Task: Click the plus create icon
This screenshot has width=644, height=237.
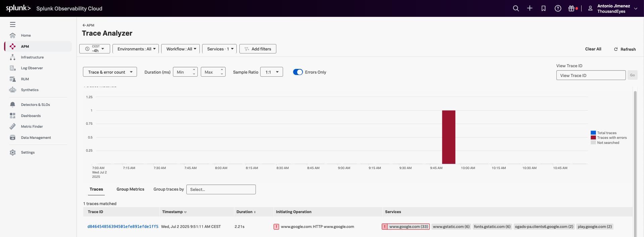Action: [x=530, y=8]
